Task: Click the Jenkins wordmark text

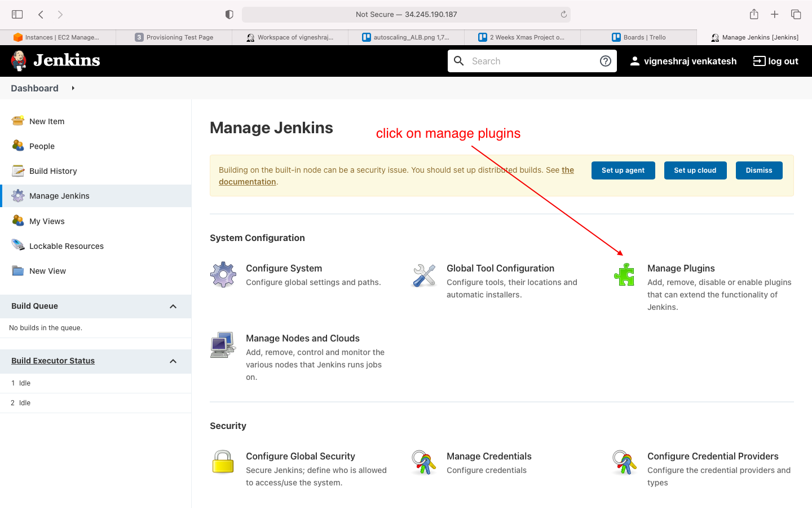Action: (x=67, y=60)
